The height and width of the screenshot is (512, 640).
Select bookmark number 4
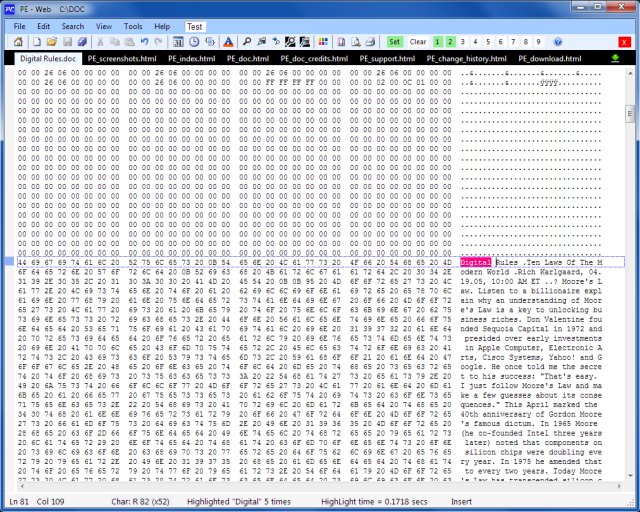476,42
